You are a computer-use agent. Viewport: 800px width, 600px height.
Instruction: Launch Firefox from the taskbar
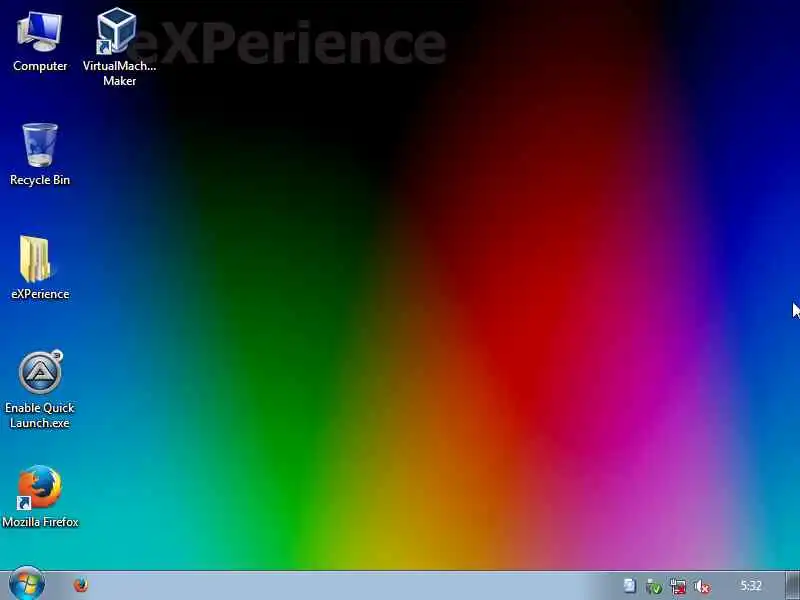81,585
